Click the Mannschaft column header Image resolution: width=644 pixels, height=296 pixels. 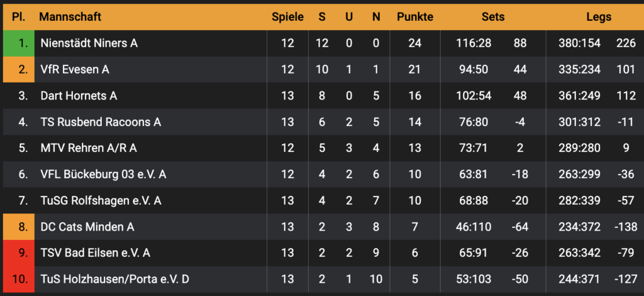pos(70,17)
